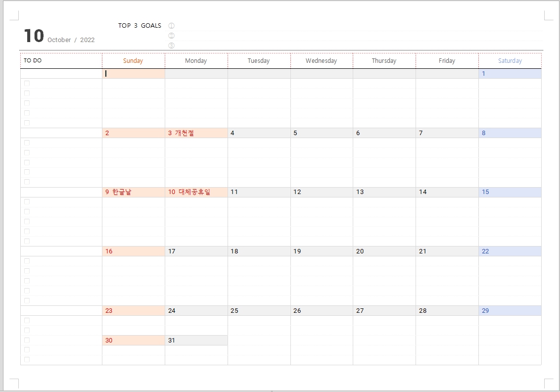Screen dimensions: 560x392
Task: Click the Sunday date 16 cell
Action: (x=133, y=251)
